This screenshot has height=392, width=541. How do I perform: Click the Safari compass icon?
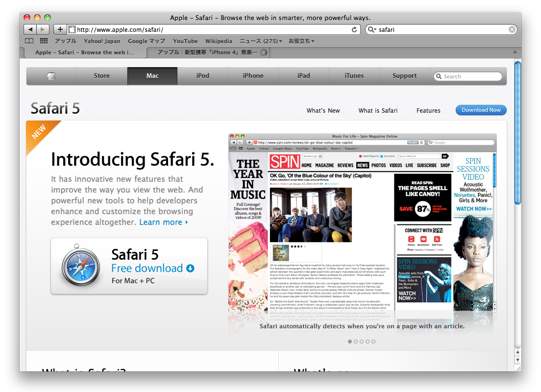coord(80,266)
